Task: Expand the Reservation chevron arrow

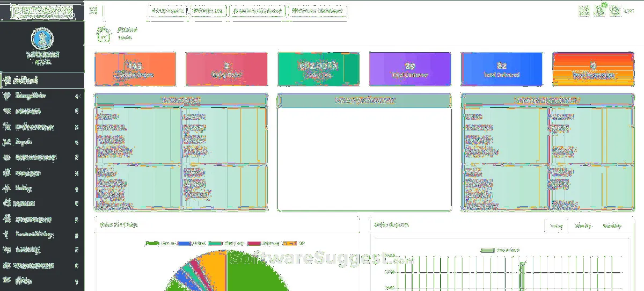Action: coord(77,112)
